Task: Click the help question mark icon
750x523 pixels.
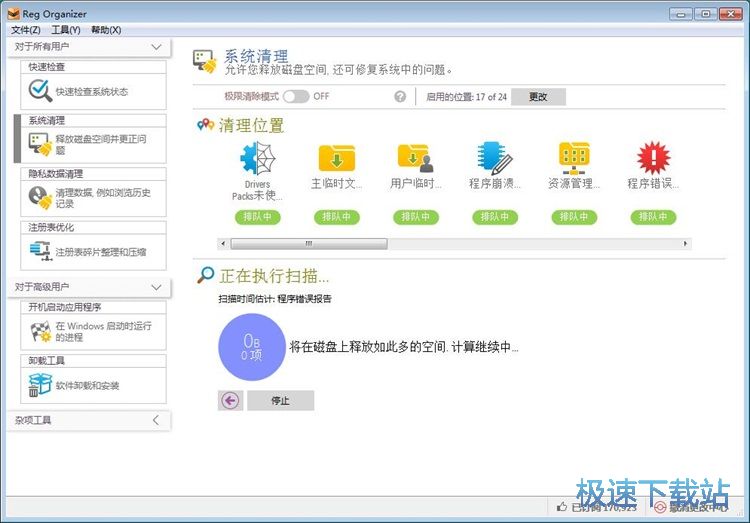Action: coord(400,97)
